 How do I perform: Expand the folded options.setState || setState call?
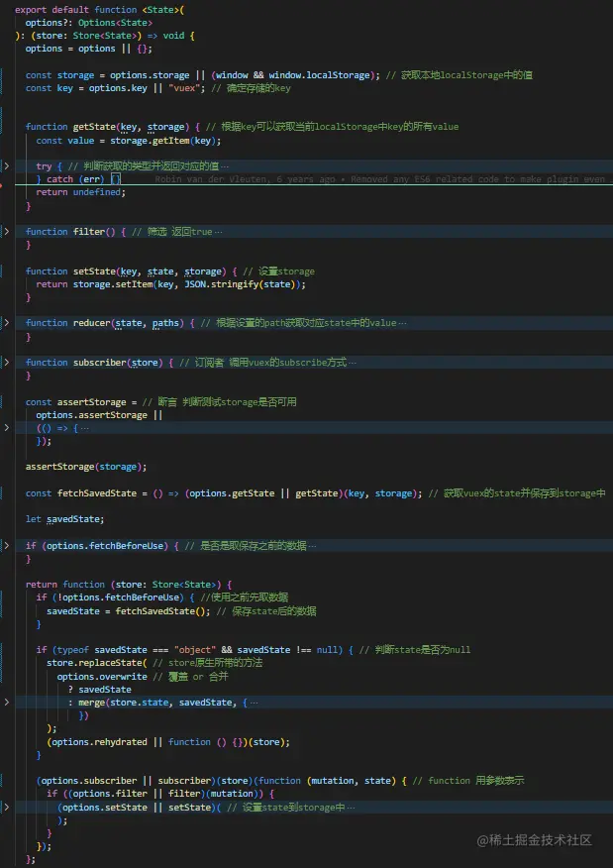click(7, 808)
